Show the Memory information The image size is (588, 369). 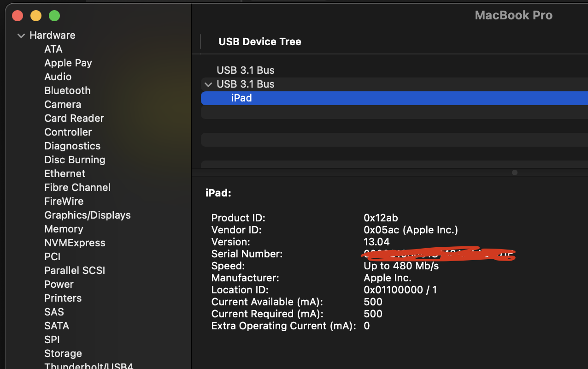[x=64, y=229]
